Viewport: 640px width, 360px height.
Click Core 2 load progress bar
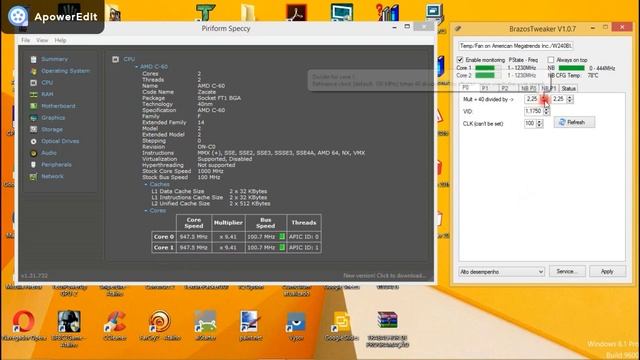pyautogui.click(x=488, y=76)
